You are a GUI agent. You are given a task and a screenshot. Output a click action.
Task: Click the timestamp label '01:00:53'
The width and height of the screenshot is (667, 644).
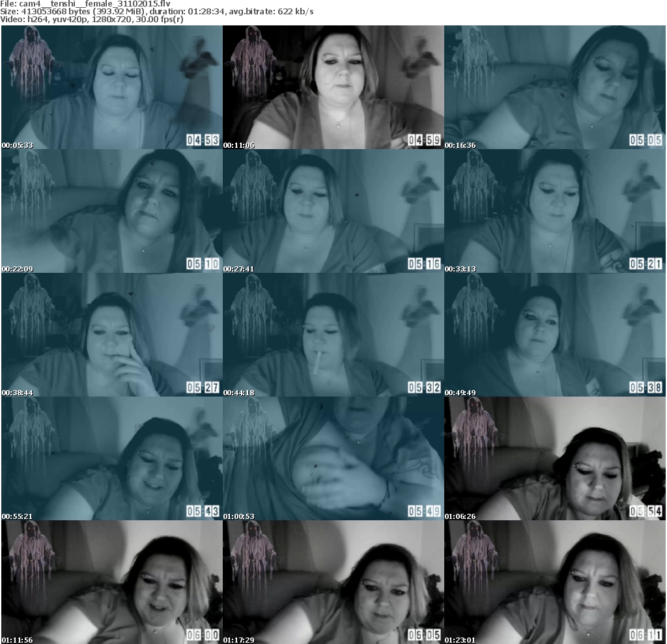tap(239, 516)
